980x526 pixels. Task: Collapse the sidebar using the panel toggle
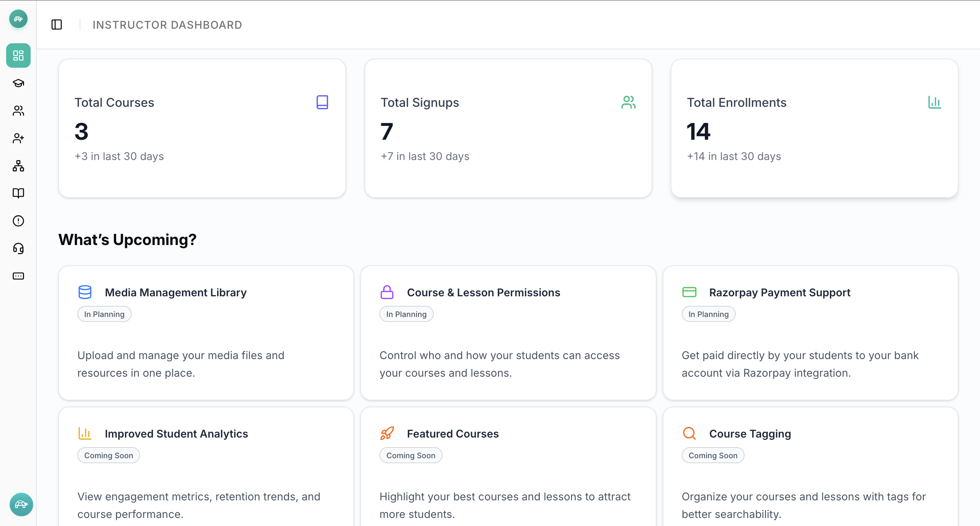(x=57, y=25)
